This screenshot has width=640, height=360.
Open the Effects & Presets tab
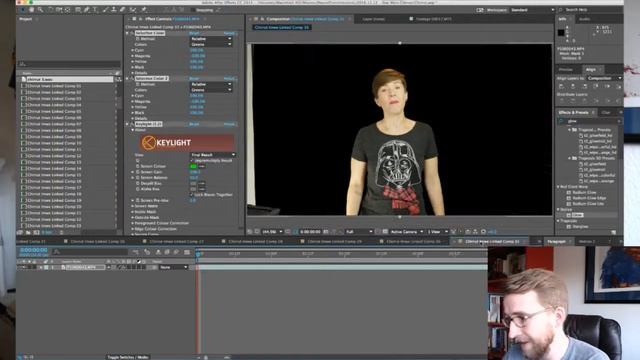(573, 112)
